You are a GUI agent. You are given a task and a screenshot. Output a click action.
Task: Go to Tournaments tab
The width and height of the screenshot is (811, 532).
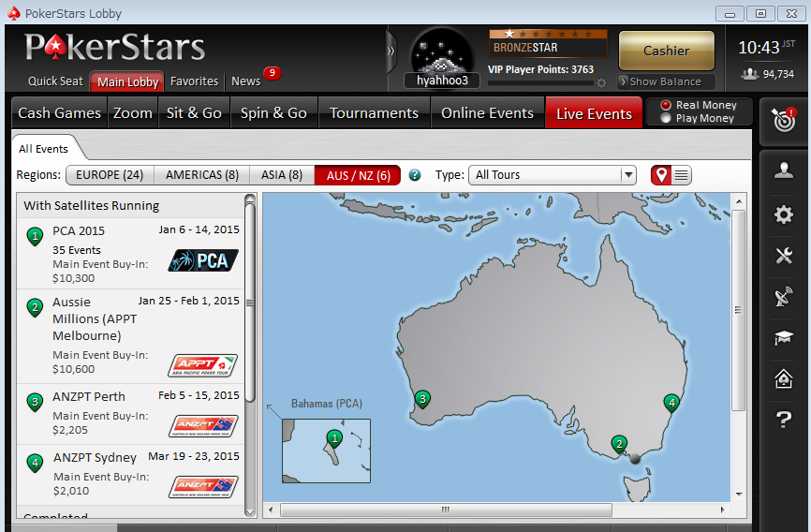click(374, 112)
